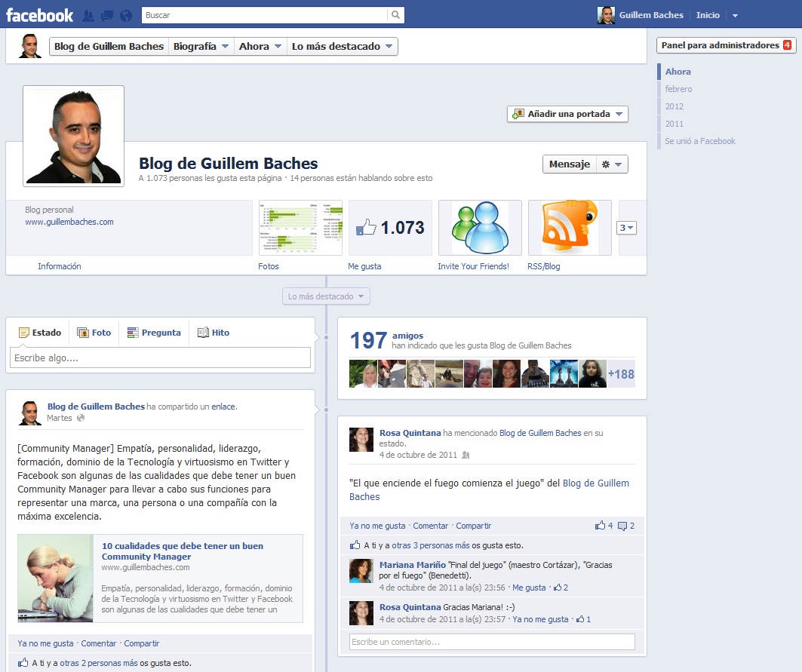This screenshot has width=802, height=672.
Task: Click the +188 more friends tile
Action: (x=621, y=374)
